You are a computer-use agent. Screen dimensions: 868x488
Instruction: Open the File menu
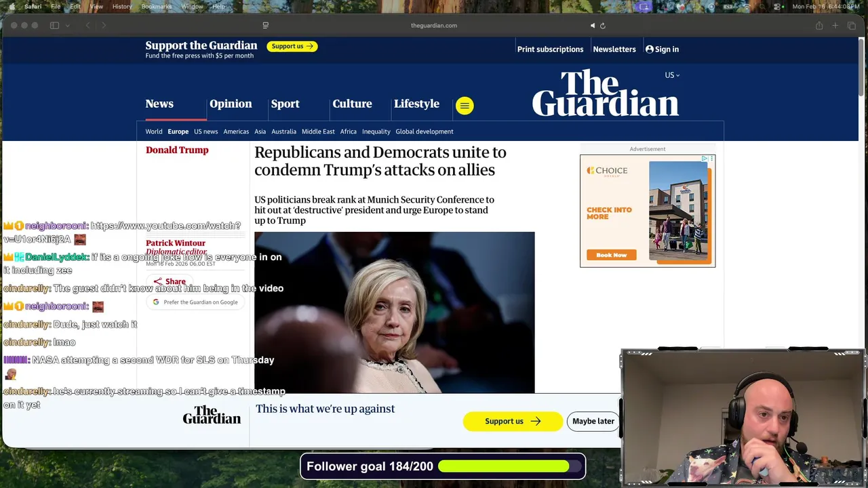pyautogui.click(x=56, y=6)
